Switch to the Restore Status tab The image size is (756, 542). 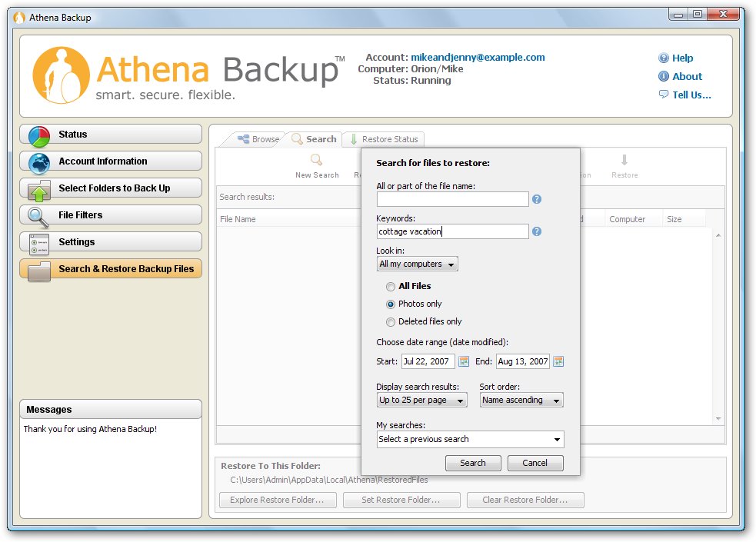coord(383,139)
